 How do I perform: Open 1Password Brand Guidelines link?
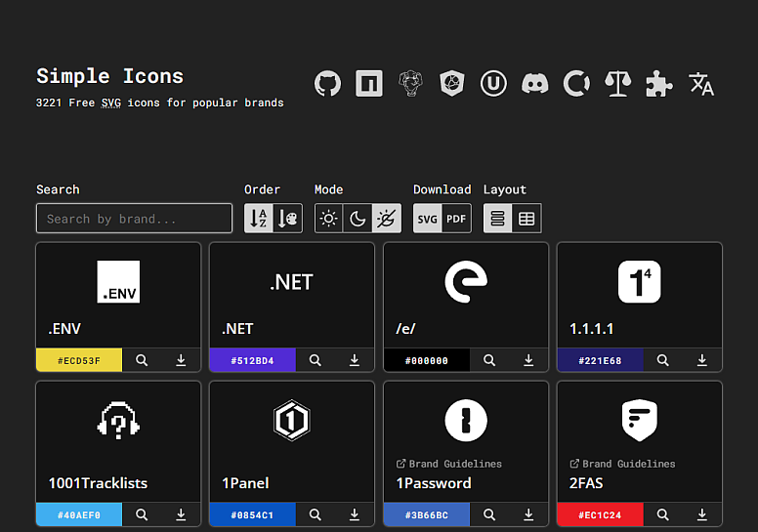click(449, 464)
